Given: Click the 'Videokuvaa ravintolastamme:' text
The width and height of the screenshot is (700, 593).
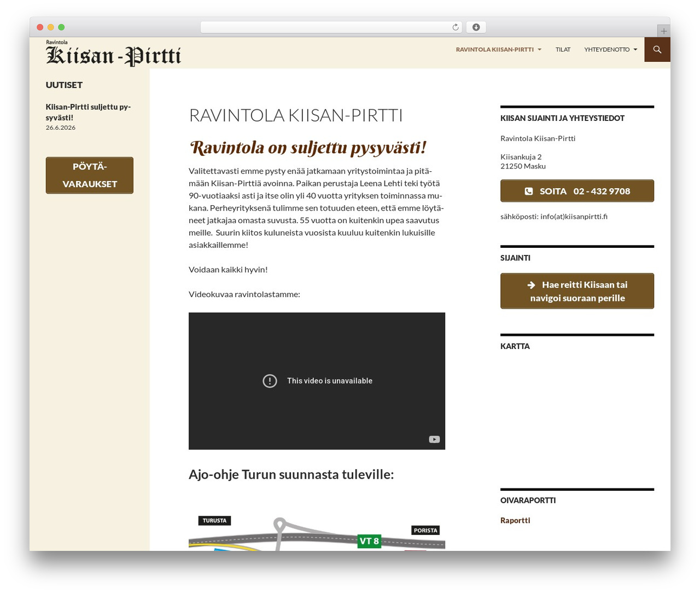Looking at the screenshot, I should [244, 294].
